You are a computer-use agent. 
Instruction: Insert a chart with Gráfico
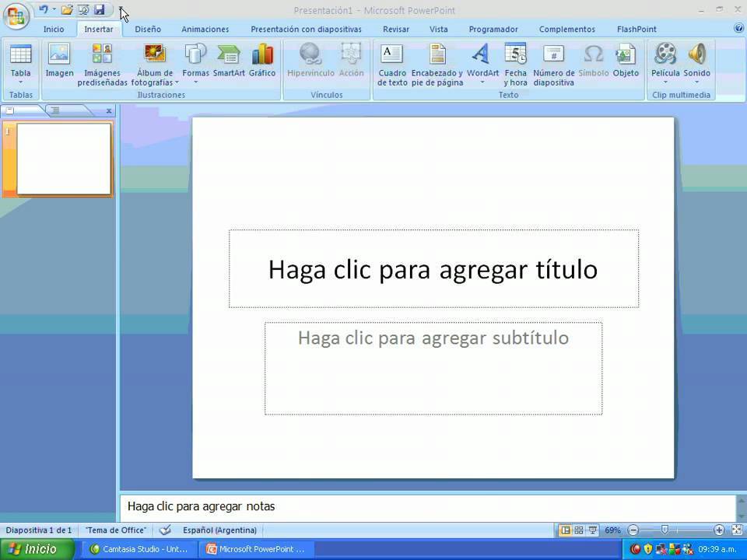262,56
